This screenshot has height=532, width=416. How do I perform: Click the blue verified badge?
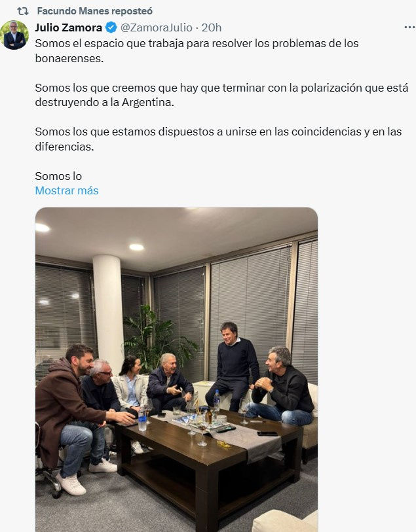[111, 27]
